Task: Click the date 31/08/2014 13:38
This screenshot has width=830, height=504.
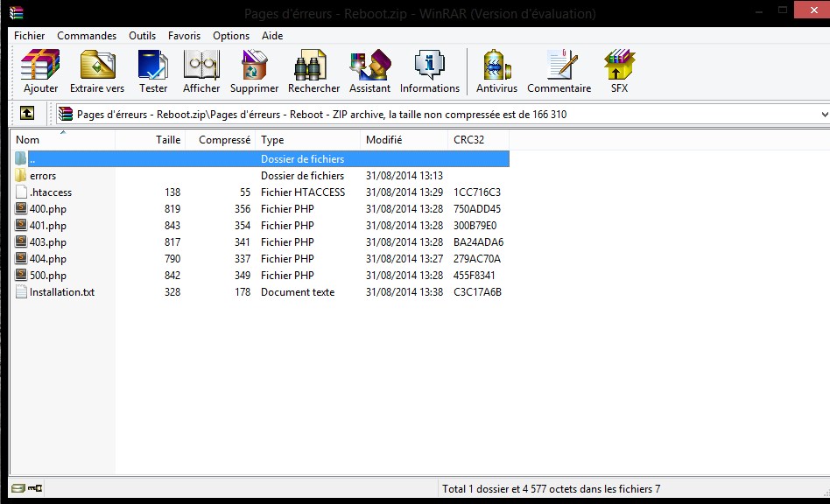Action: [404, 292]
